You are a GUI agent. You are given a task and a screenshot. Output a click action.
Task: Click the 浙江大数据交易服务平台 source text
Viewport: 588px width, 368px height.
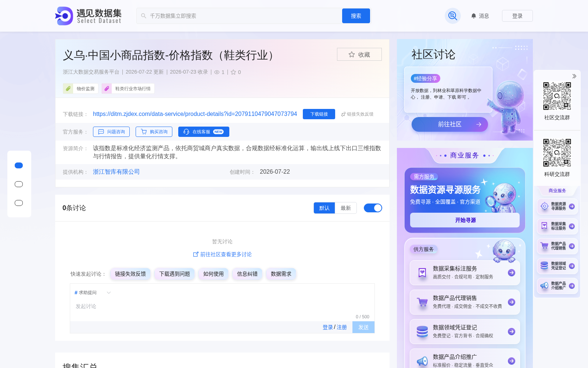point(91,72)
